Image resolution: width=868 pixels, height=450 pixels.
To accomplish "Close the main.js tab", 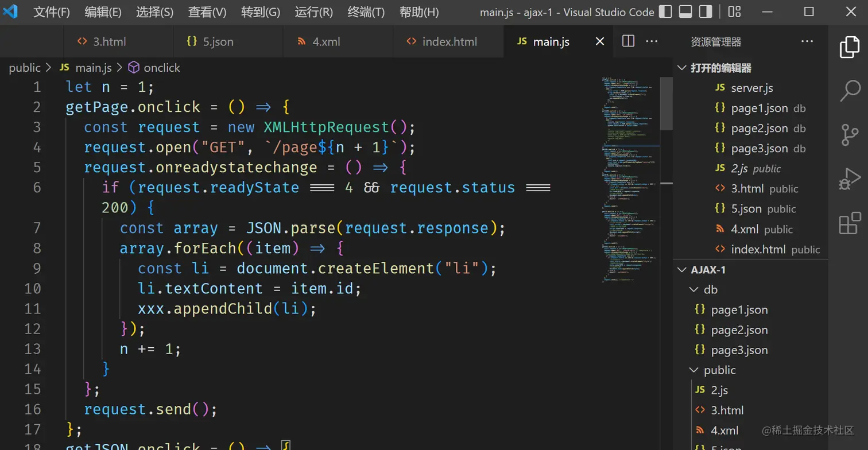I will (x=600, y=41).
